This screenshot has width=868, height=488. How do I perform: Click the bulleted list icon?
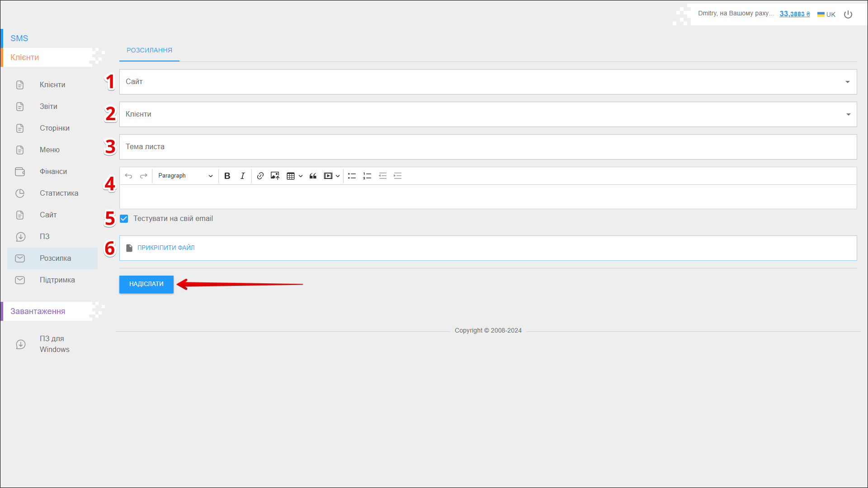point(352,176)
